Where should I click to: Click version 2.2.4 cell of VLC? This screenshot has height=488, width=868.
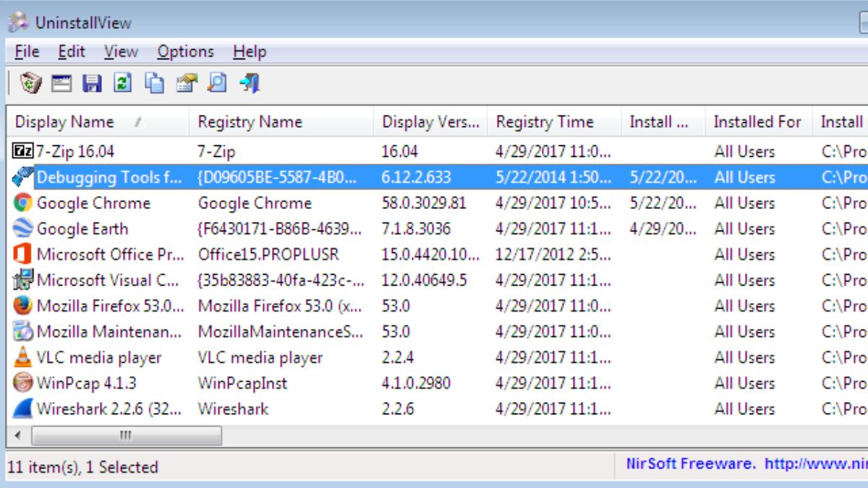(x=398, y=358)
